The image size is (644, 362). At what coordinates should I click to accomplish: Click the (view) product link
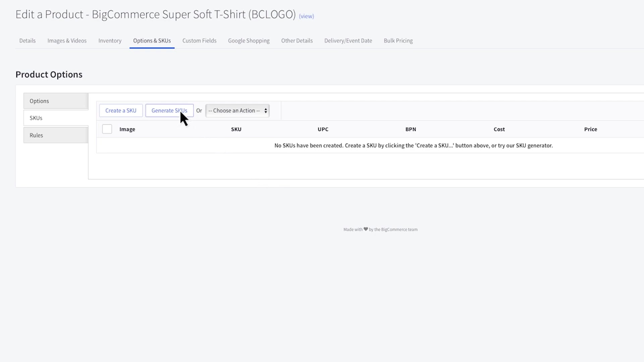click(306, 16)
